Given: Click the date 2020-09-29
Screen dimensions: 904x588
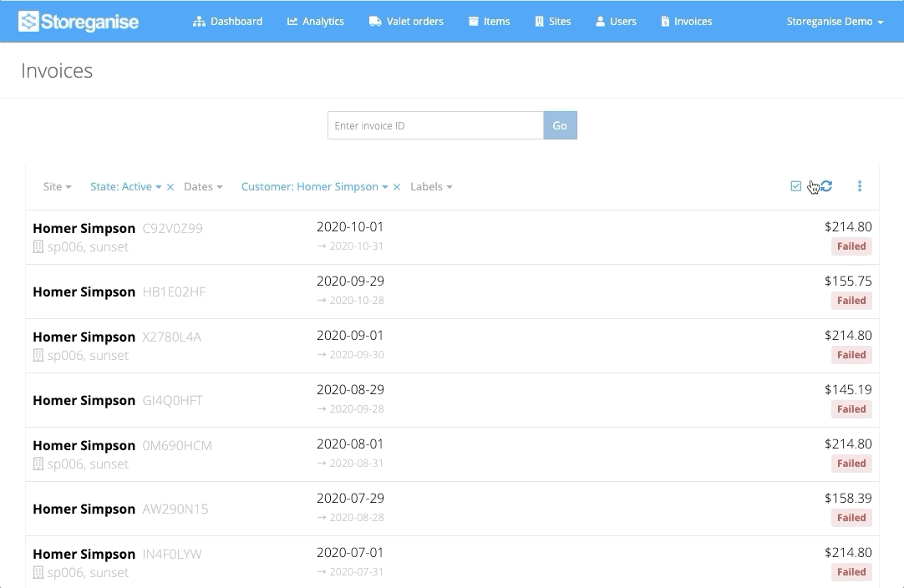Looking at the screenshot, I should coord(350,281).
